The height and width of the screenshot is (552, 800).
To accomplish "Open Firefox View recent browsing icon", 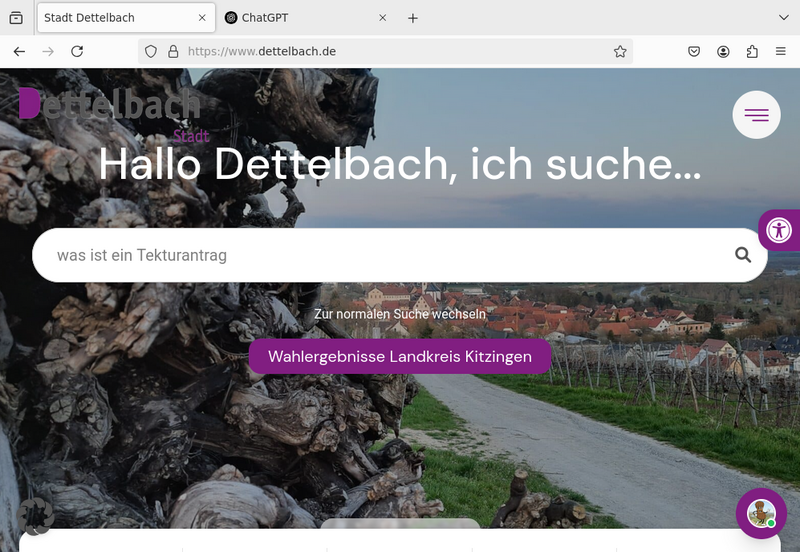I will 16,18.
